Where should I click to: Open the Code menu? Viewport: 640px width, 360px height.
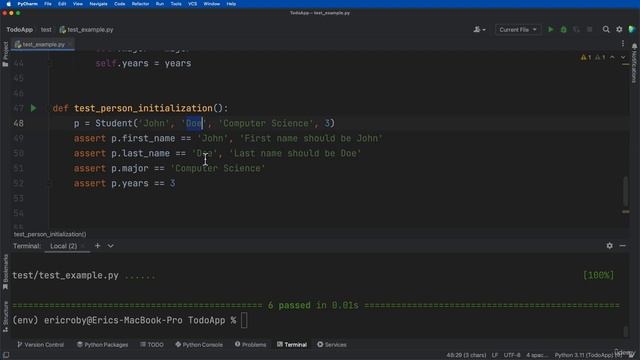click(x=120, y=4)
